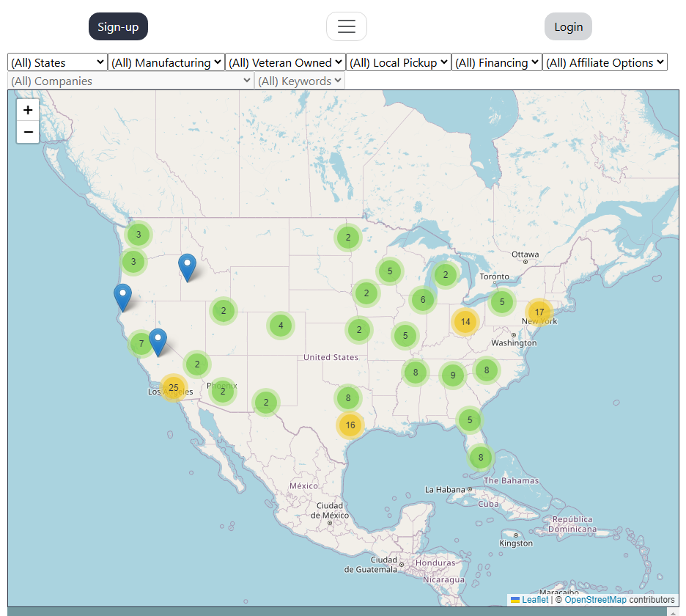Image resolution: width=686 pixels, height=616 pixels.
Task: Open the (All) Financing dropdown
Action: 497,62
